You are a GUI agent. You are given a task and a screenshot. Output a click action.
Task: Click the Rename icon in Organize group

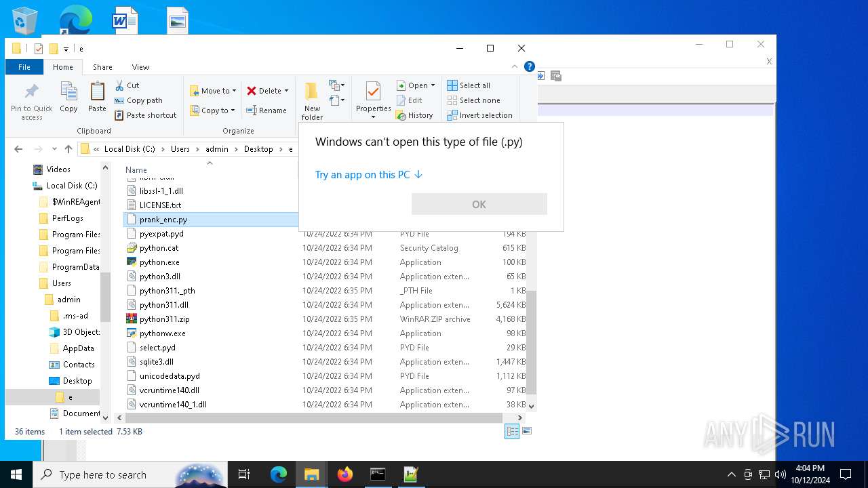tap(252, 110)
